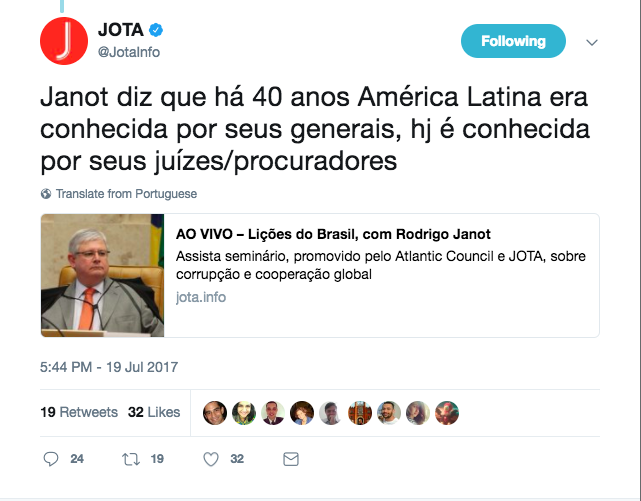Open the @JotaInfo handle link
641x501 pixels.
tap(129, 52)
